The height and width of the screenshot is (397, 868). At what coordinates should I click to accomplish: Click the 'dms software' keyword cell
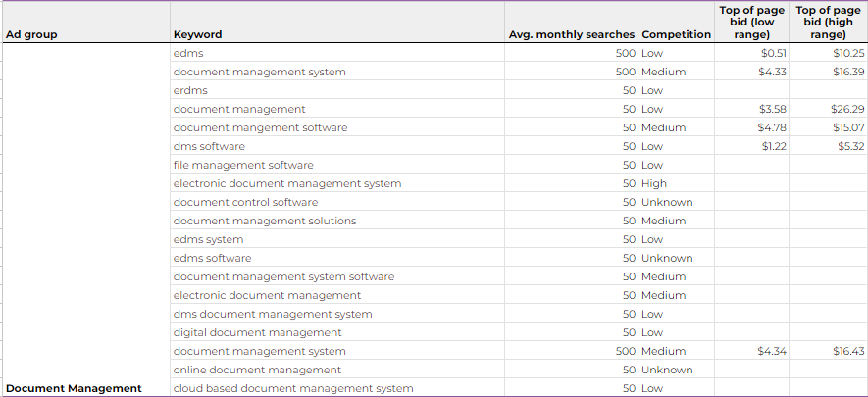[209, 146]
